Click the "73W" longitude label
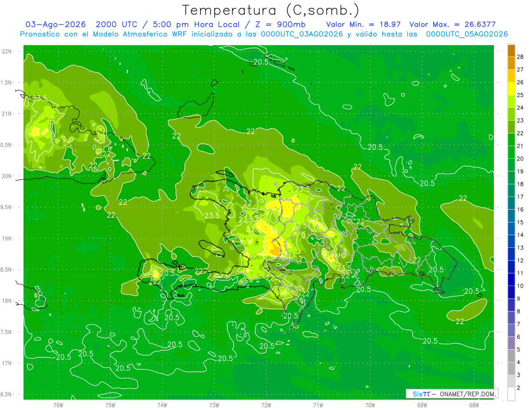The width and height of the screenshot is (532, 411). coord(214,405)
